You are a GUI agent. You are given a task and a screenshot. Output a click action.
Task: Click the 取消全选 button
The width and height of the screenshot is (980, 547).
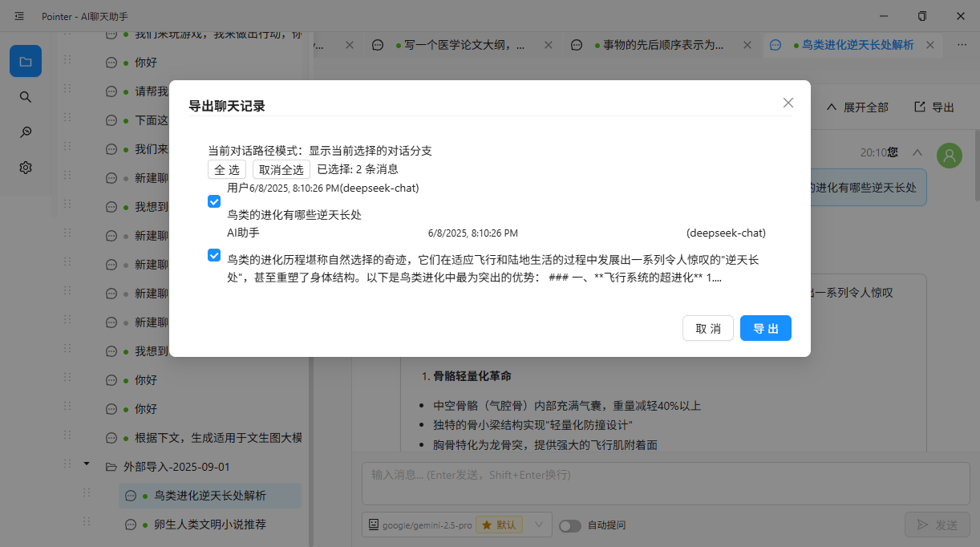(281, 169)
